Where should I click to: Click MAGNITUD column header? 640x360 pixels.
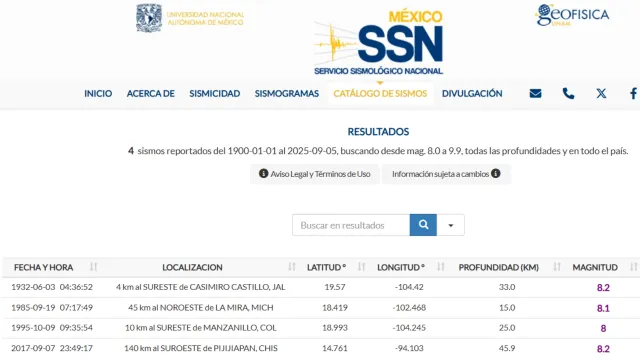pos(595,267)
